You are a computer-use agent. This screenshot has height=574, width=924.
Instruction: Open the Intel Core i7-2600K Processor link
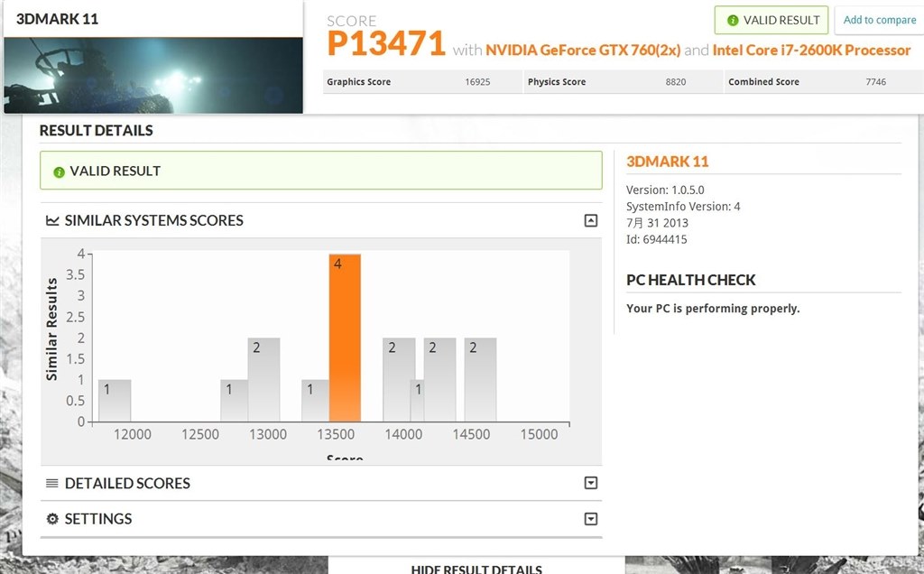point(810,51)
